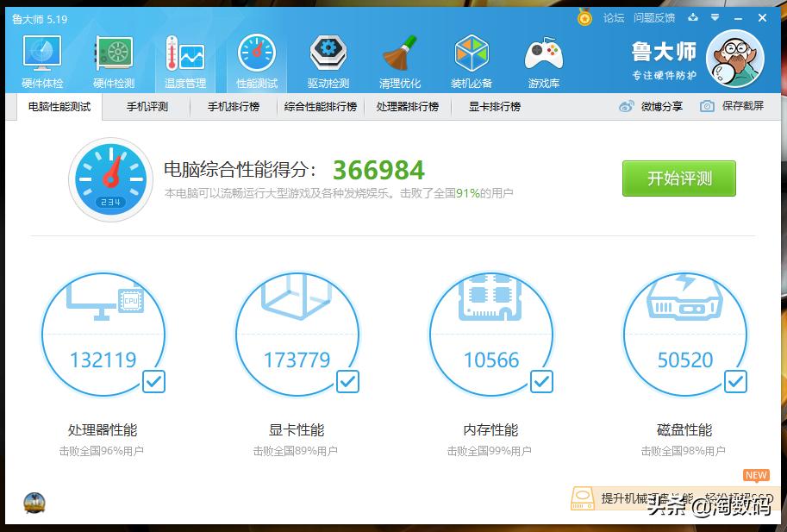Toggle the checkmark under 处理器性能 score
Viewport: 787px width, 532px height.
pos(153,380)
